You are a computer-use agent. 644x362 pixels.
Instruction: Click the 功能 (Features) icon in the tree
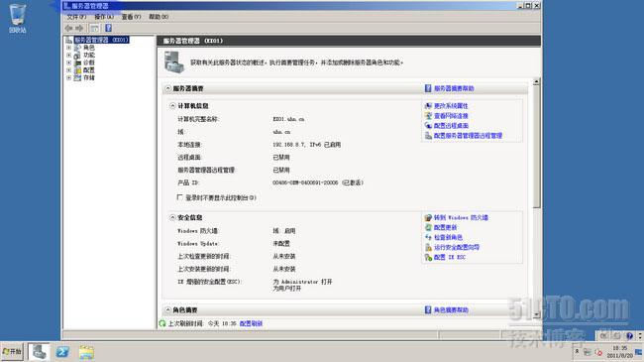[x=77, y=56]
